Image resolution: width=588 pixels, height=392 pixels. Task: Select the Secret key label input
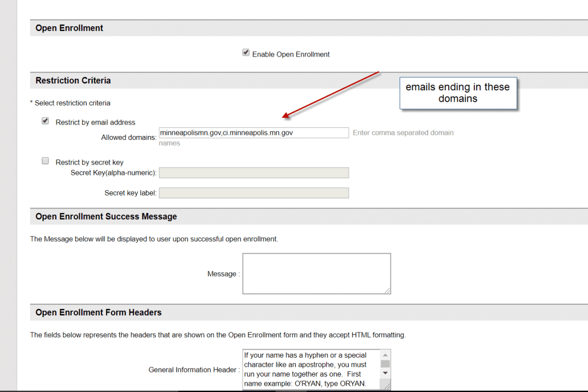pyautogui.click(x=253, y=193)
